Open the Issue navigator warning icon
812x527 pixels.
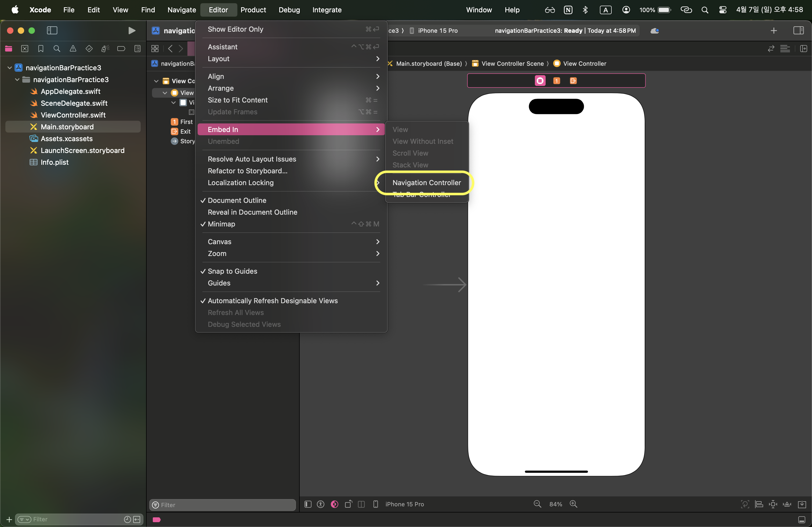(73, 49)
